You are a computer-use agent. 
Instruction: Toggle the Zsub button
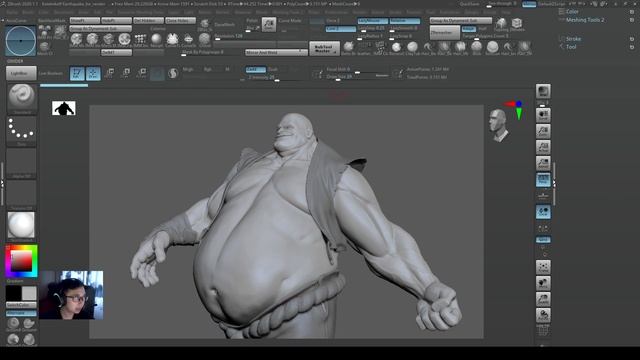click(273, 69)
